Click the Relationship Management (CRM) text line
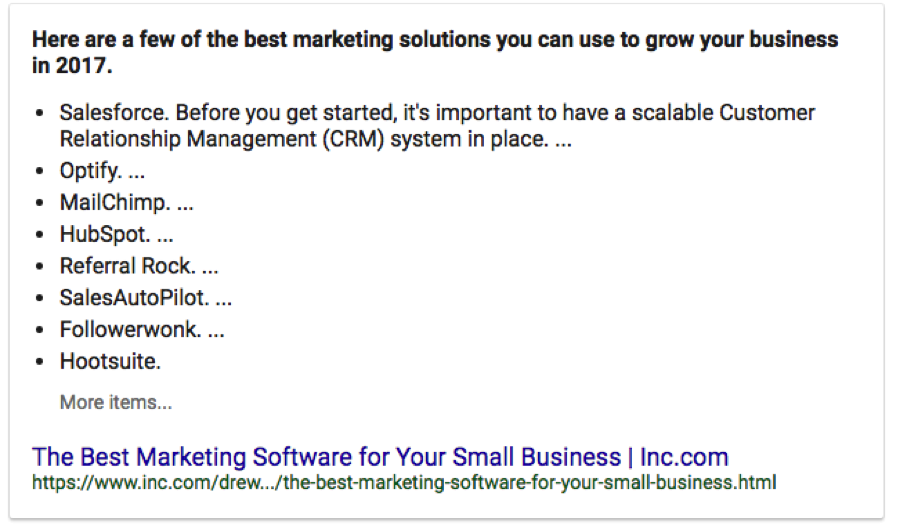The image size is (899, 524). 316,139
